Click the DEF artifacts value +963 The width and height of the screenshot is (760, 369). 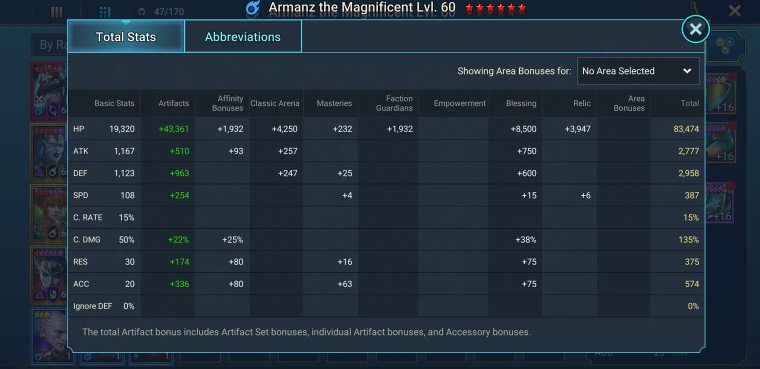pyautogui.click(x=179, y=173)
